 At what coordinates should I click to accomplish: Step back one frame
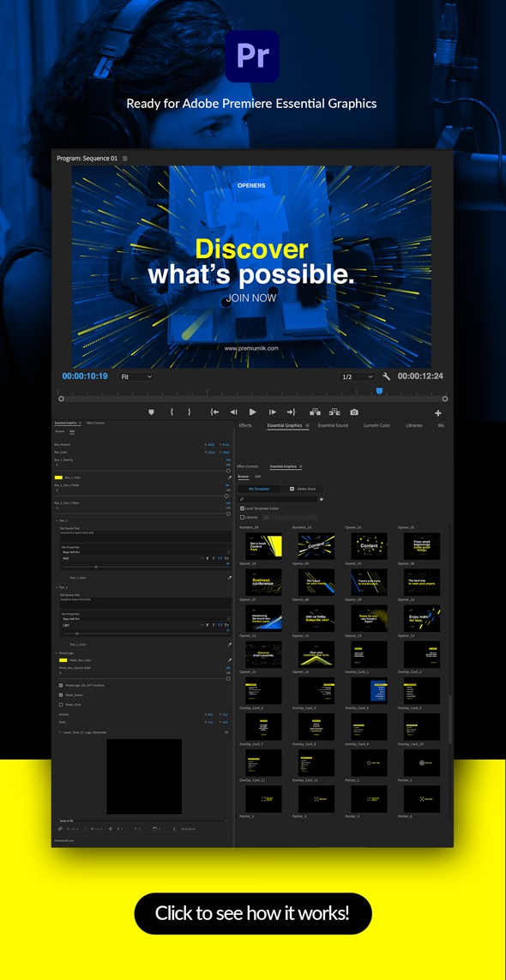click(233, 412)
